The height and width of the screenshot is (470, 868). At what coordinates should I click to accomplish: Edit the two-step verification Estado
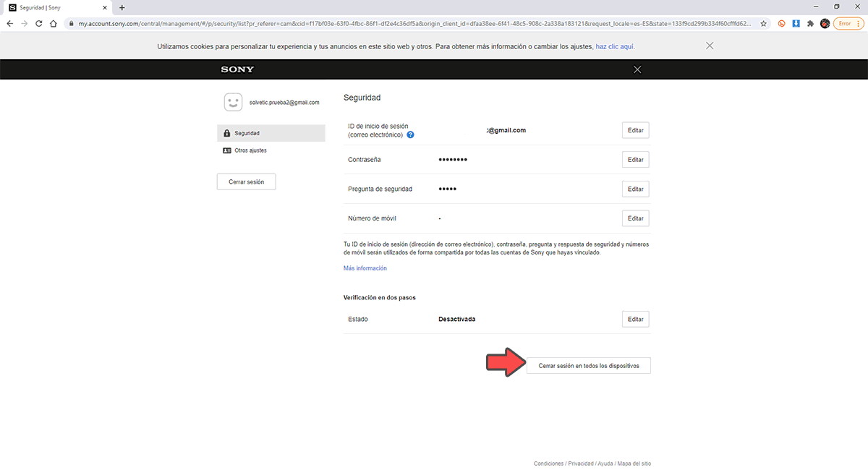tap(635, 319)
